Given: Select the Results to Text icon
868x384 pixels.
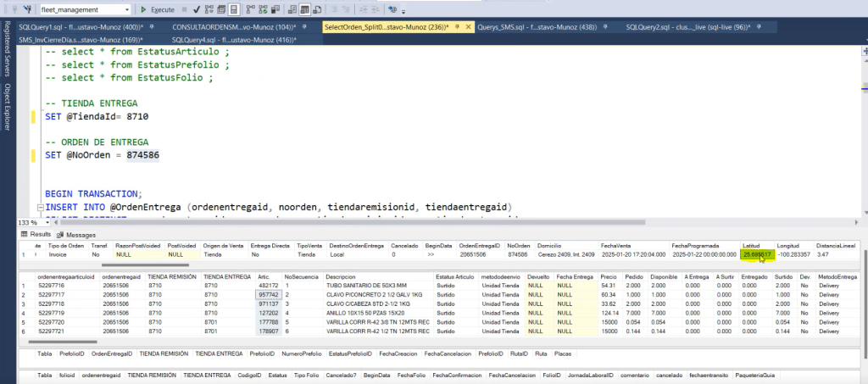Looking at the screenshot, I should pyautogui.click(x=292, y=10).
